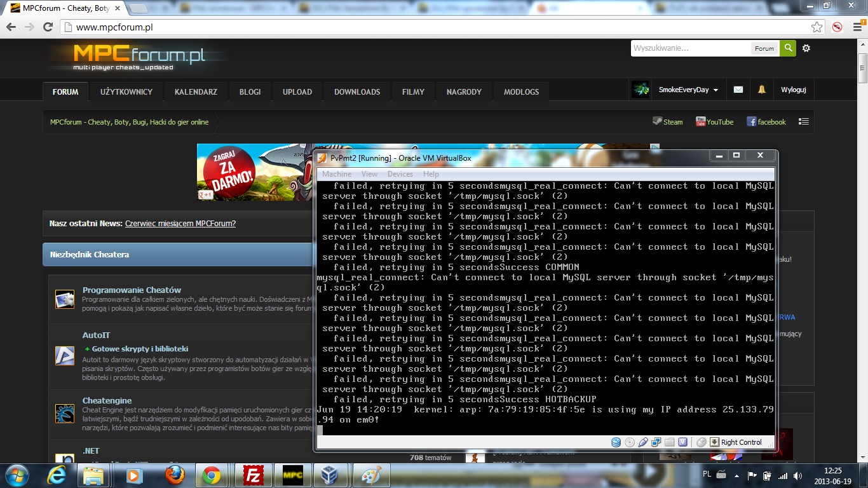
Task: Click the host key arrow icon beside Right Control
Action: click(x=714, y=442)
